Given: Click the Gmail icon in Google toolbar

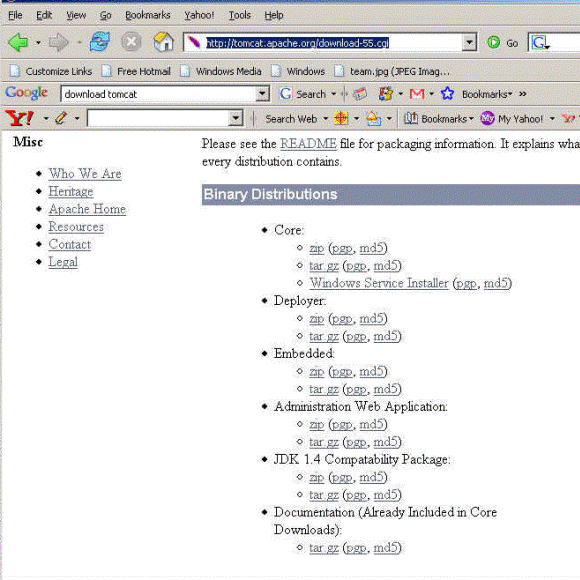Looking at the screenshot, I should pos(417,94).
